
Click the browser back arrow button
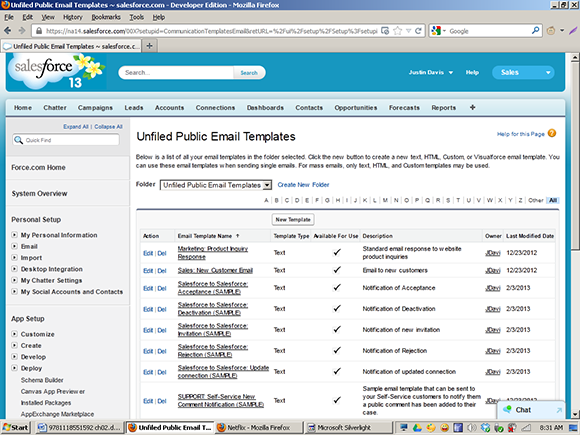8,31
